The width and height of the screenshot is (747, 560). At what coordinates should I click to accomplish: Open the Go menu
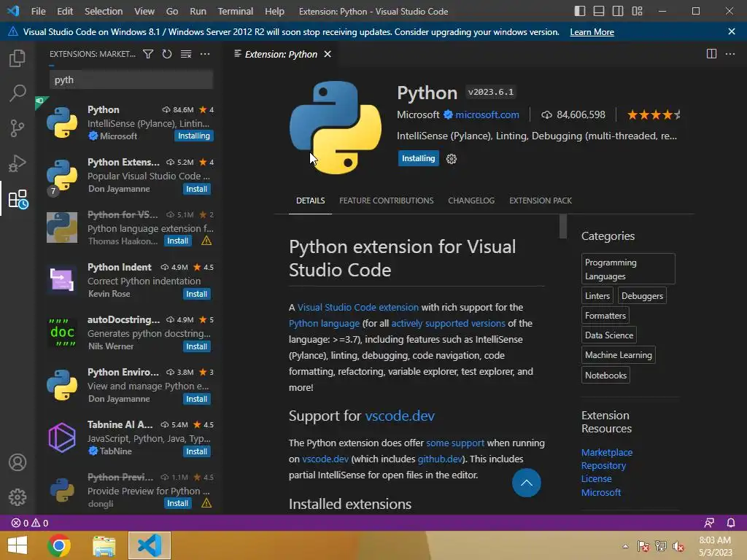pos(172,11)
